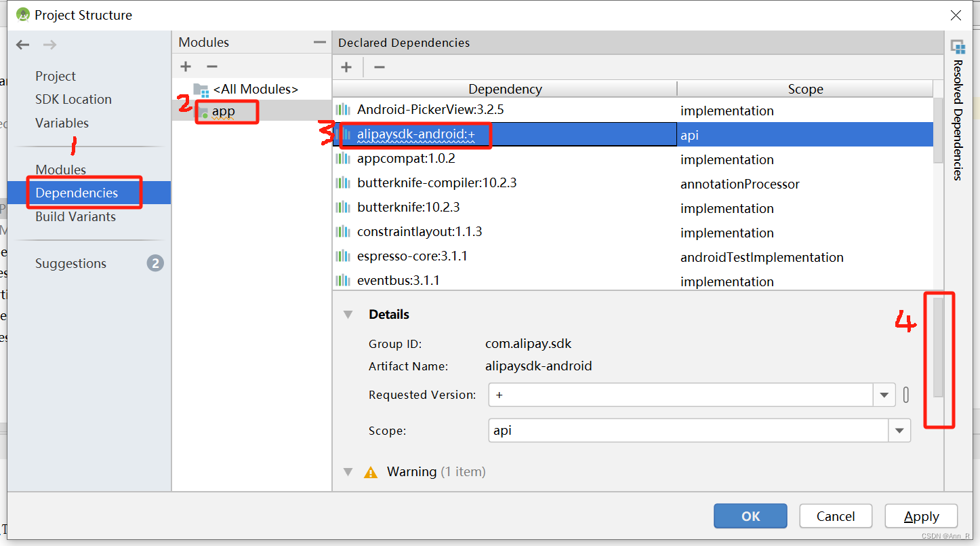Select butterknife:10.2.3 dependency
The height and width of the screenshot is (546, 980).
(x=409, y=207)
